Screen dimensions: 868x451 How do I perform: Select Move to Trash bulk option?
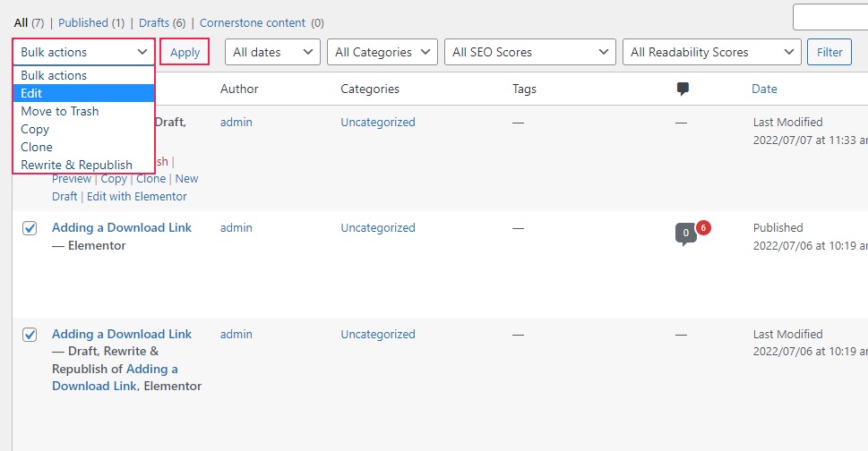(x=83, y=111)
